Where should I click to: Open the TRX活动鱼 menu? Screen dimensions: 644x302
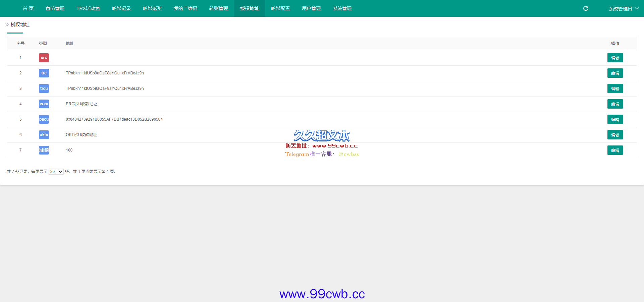coord(88,8)
